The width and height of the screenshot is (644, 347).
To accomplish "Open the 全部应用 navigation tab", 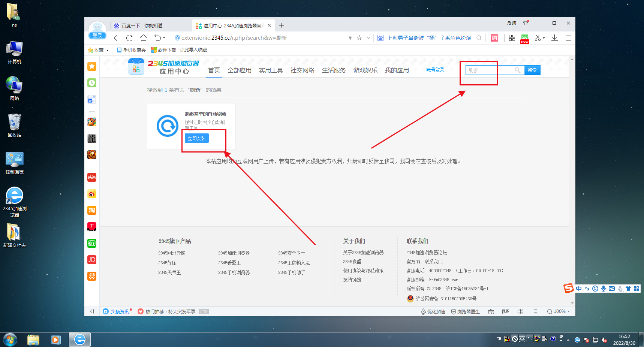I will coord(240,70).
